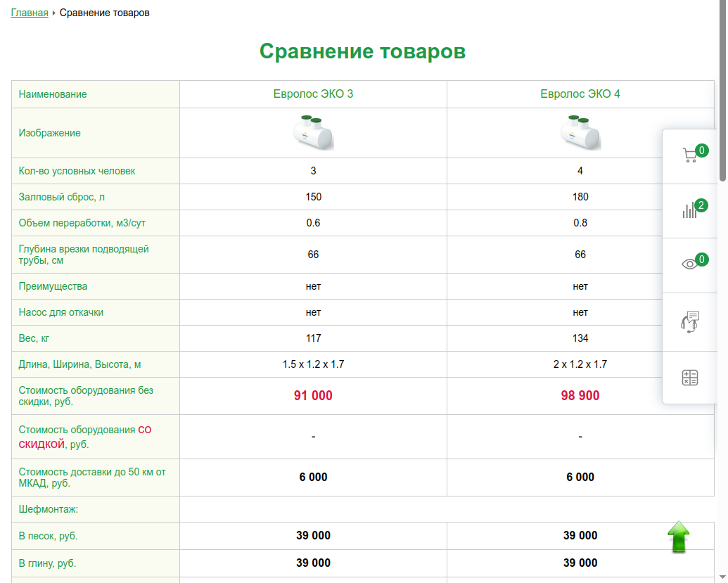Open the comparison chart sidebar icon
Screen dimensions: 728x583
click(690, 210)
